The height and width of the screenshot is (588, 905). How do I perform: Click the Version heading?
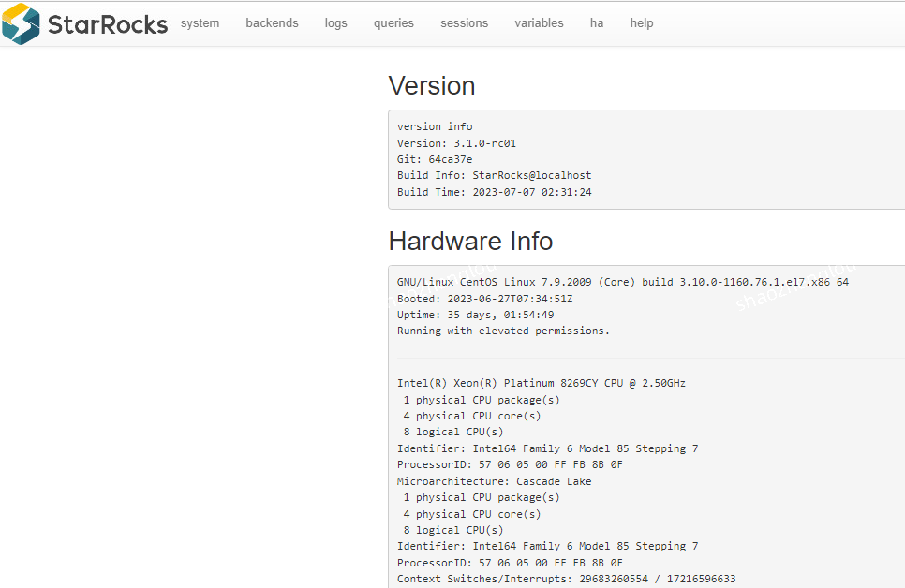pos(431,86)
